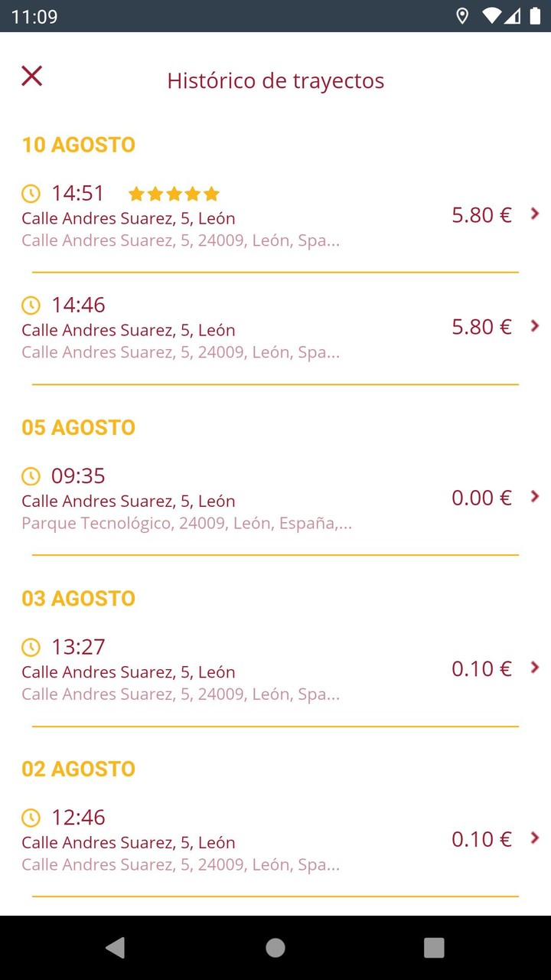Select the Parque Tecnológico destination trip

(x=187, y=524)
